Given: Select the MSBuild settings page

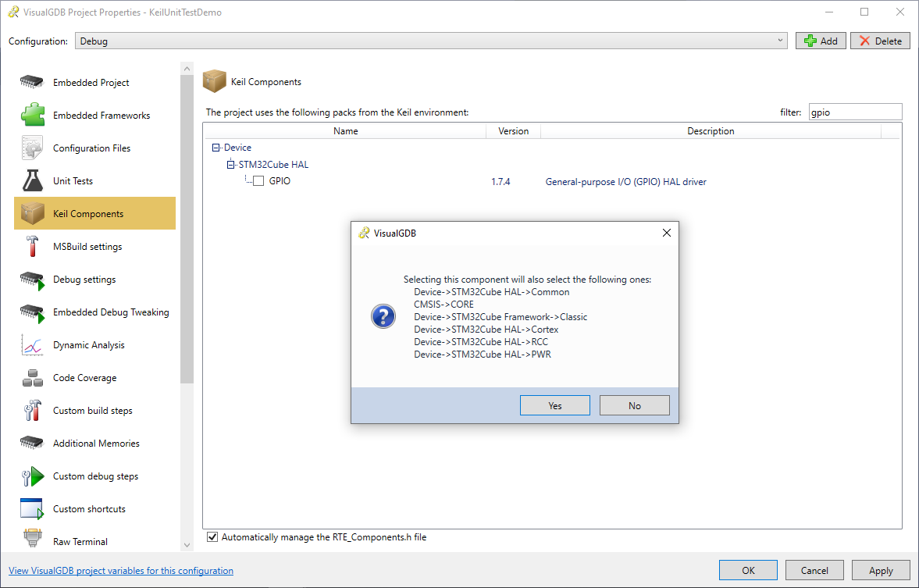Looking at the screenshot, I should (95, 246).
